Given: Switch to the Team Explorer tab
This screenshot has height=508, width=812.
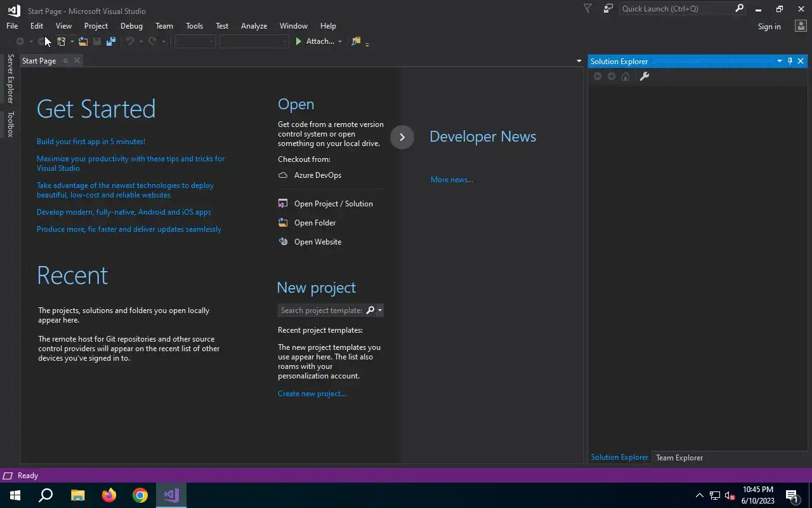Looking at the screenshot, I should 679,458.
